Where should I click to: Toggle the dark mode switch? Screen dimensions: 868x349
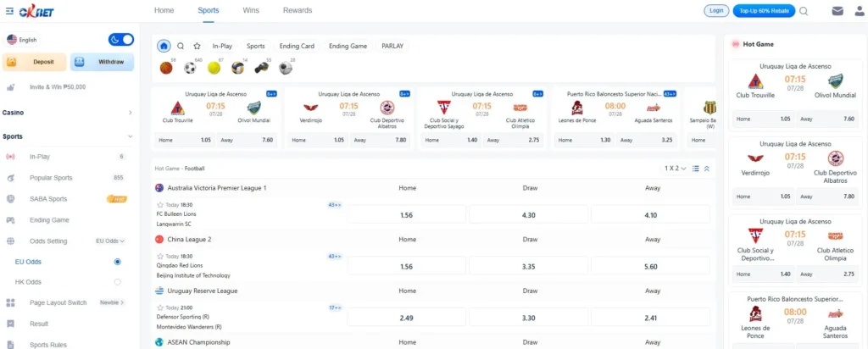[x=121, y=40]
